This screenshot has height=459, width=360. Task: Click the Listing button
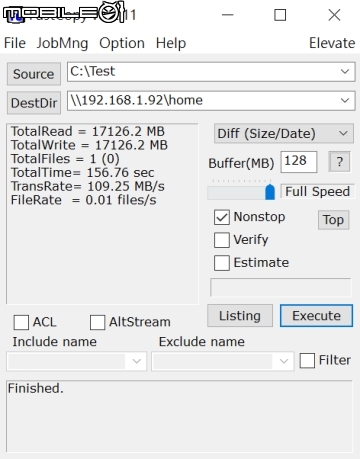(240, 316)
